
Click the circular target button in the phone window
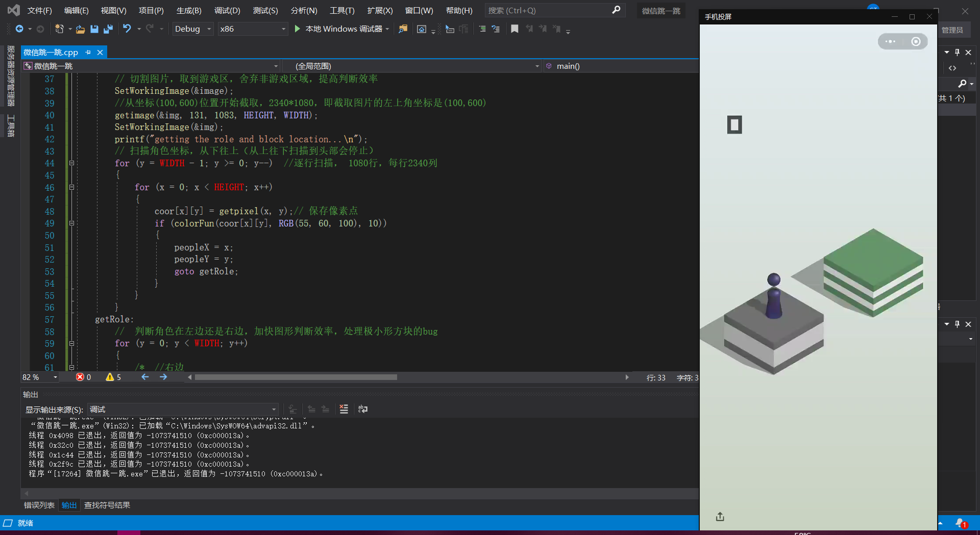point(916,41)
